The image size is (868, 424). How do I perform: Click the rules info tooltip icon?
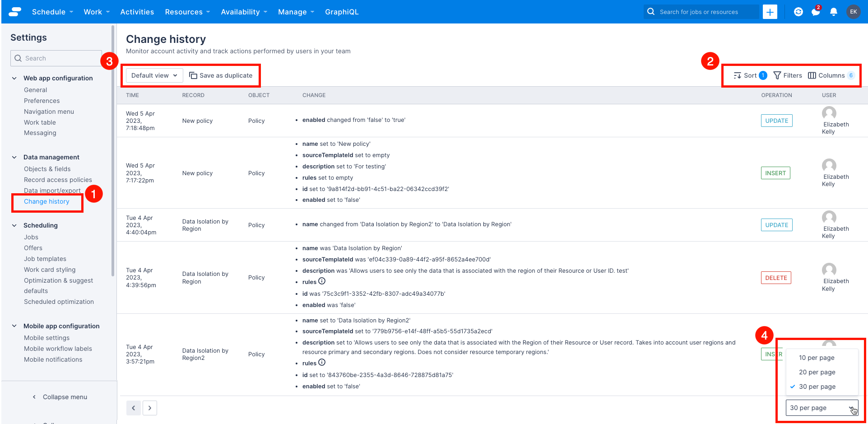(x=321, y=281)
